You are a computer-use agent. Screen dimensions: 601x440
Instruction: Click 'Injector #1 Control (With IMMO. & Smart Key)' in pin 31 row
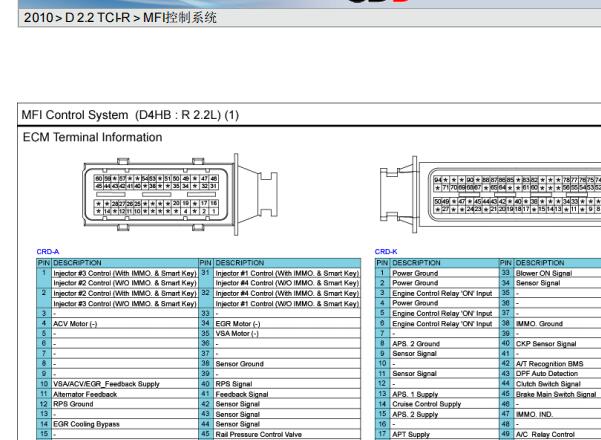tap(287, 273)
